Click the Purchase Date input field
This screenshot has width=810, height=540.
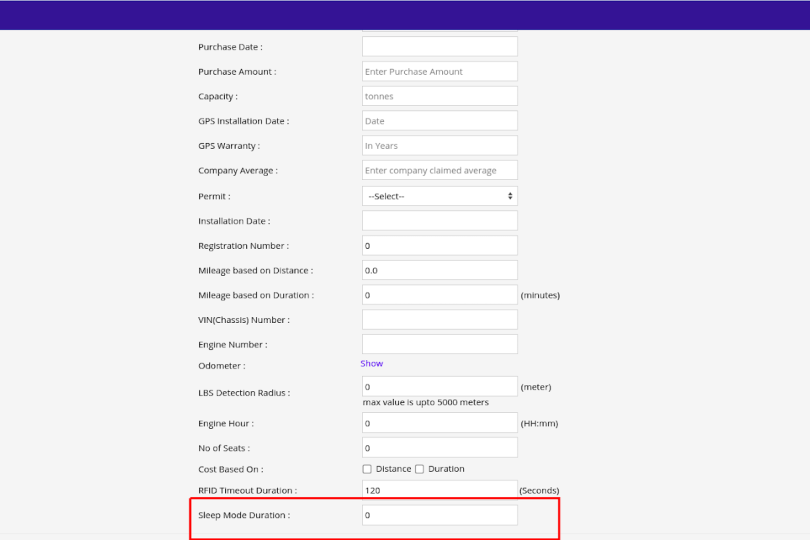pos(439,47)
